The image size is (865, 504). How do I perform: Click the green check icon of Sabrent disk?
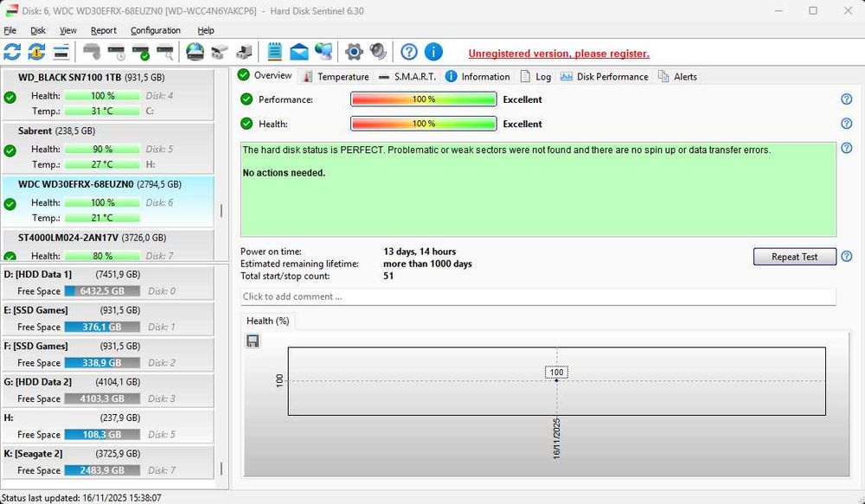[10, 150]
